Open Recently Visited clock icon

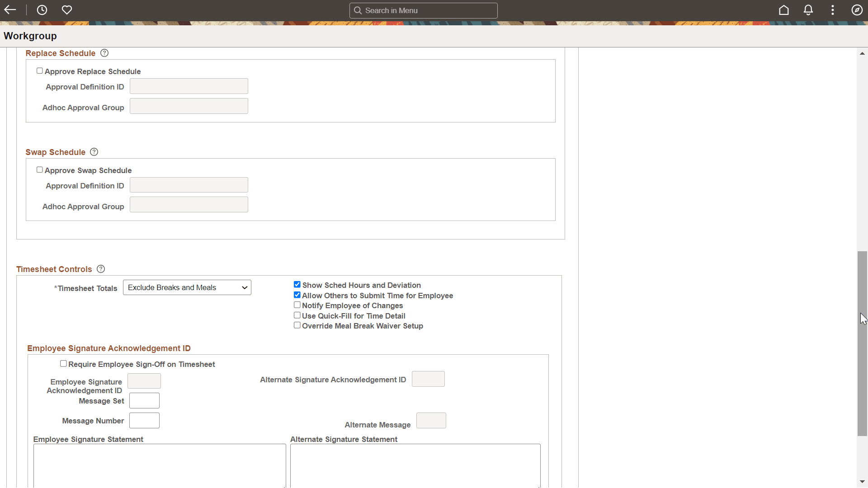click(x=42, y=10)
